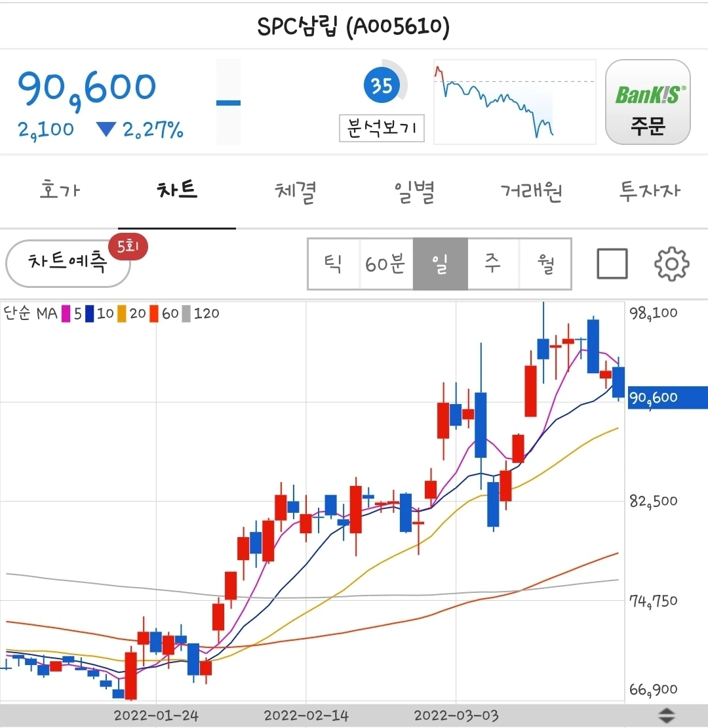Tap the blue down triangle indicator
The height and width of the screenshot is (728, 708).
tap(106, 129)
